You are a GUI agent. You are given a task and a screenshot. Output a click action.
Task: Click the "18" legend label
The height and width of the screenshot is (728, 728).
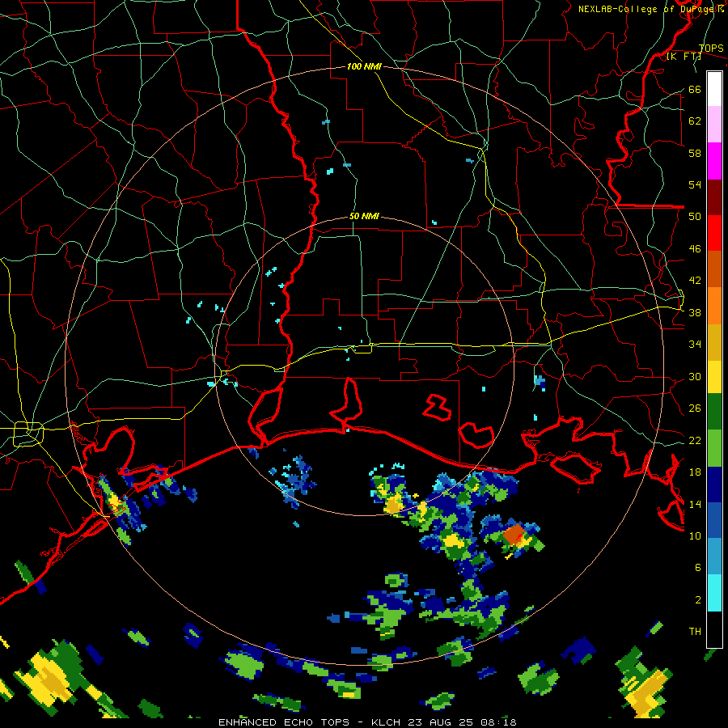695,472
